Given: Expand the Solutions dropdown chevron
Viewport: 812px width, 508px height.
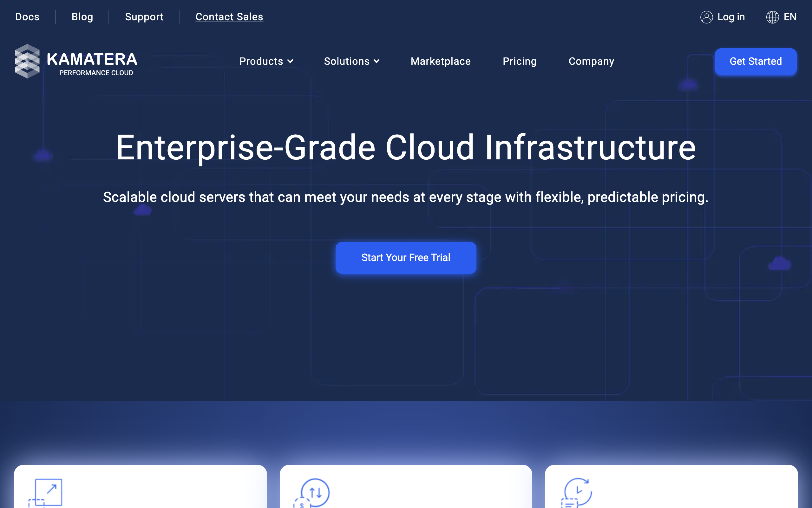Looking at the screenshot, I should coord(377,62).
